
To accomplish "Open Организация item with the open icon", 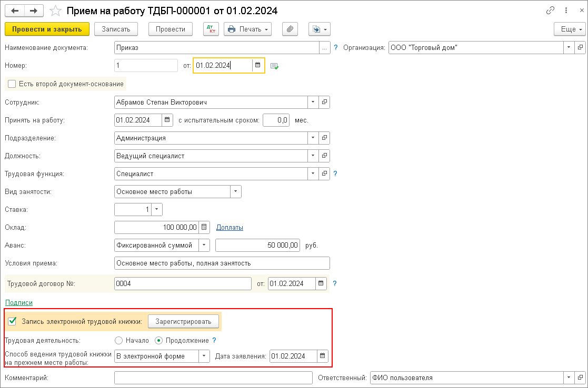I will [x=580, y=47].
